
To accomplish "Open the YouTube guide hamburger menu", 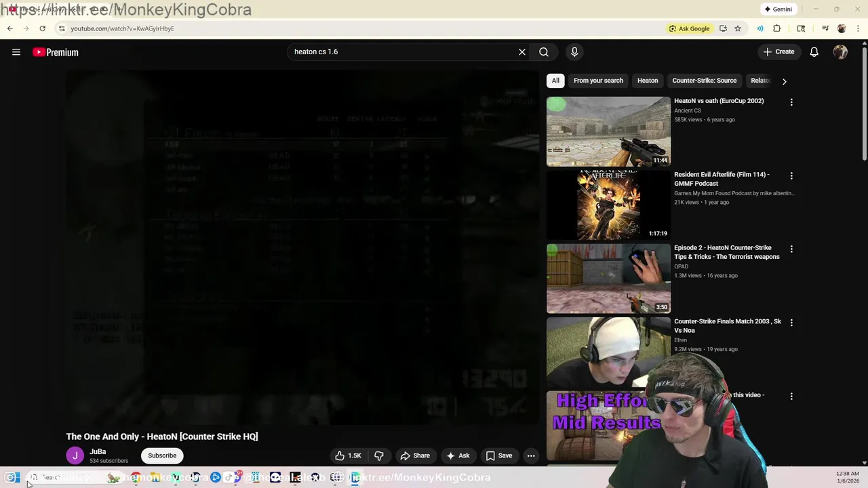I will click(x=16, y=52).
